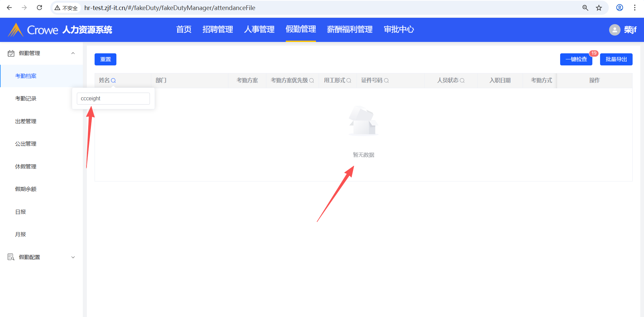Reload the page with refresh icon
This screenshot has height=317, width=644.
pyautogui.click(x=39, y=8)
